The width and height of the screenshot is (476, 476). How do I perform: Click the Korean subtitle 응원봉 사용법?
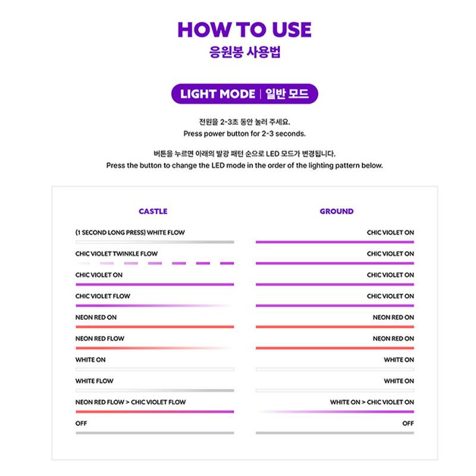tap(245, 52)
